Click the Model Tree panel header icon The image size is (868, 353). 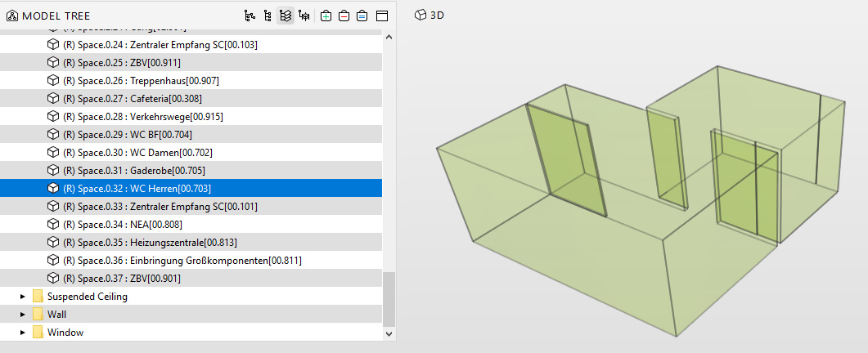click(x=12, y=16)
